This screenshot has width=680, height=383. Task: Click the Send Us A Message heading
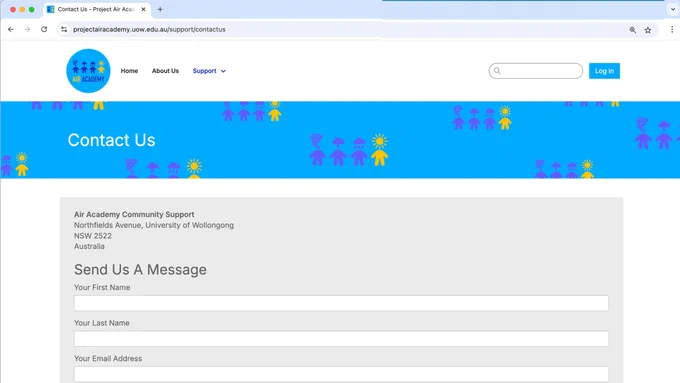pyautogui.click(x=140, y=269)
